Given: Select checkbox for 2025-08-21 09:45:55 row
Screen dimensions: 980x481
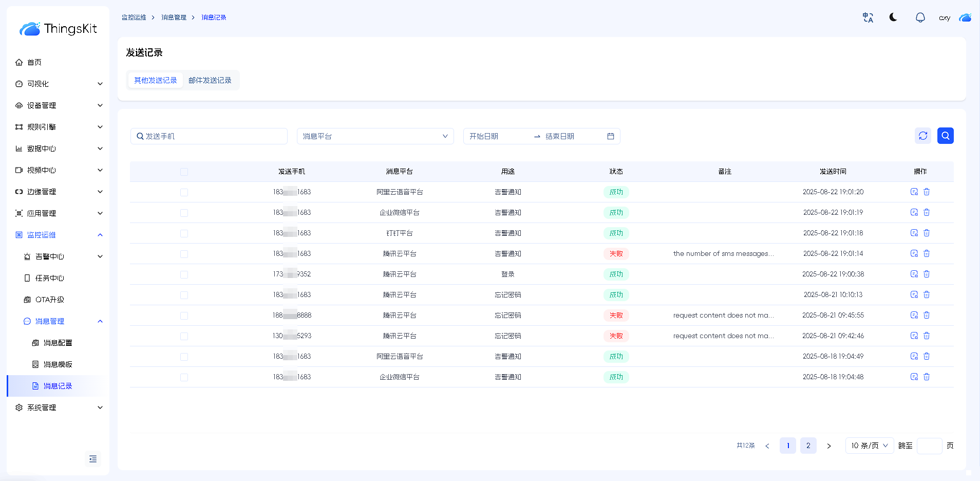Looking at the screenshot, I should pos(184,316).
